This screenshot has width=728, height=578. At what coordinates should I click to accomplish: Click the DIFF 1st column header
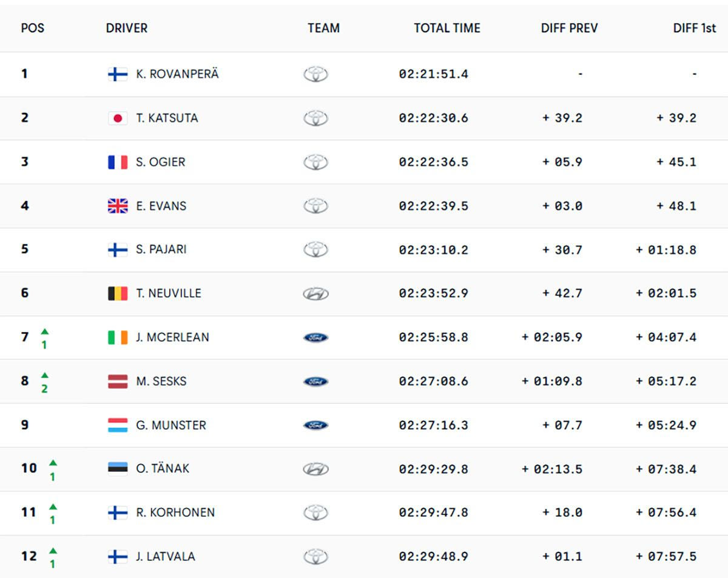(695, 28)
